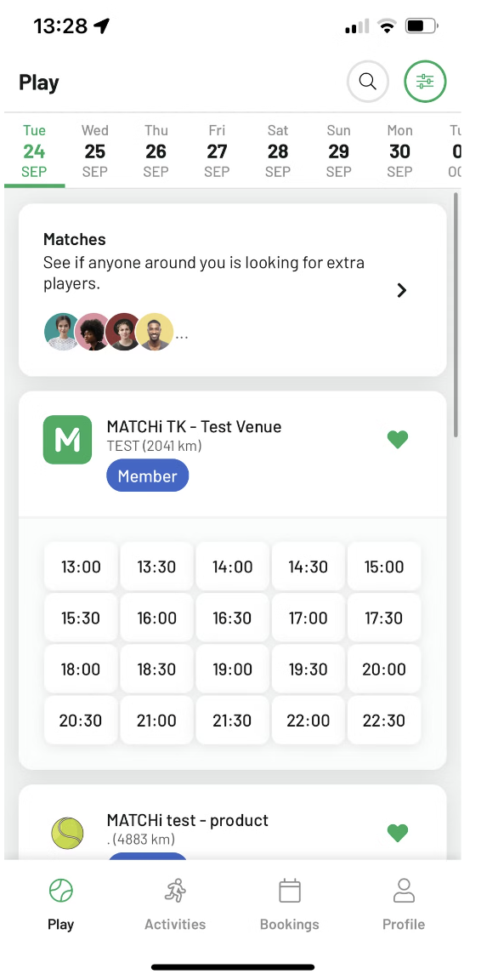Tap the MATCHi TK green M logo
This screenshot has width=481, height=980.
pyautogui.click(x=67, y=440)
